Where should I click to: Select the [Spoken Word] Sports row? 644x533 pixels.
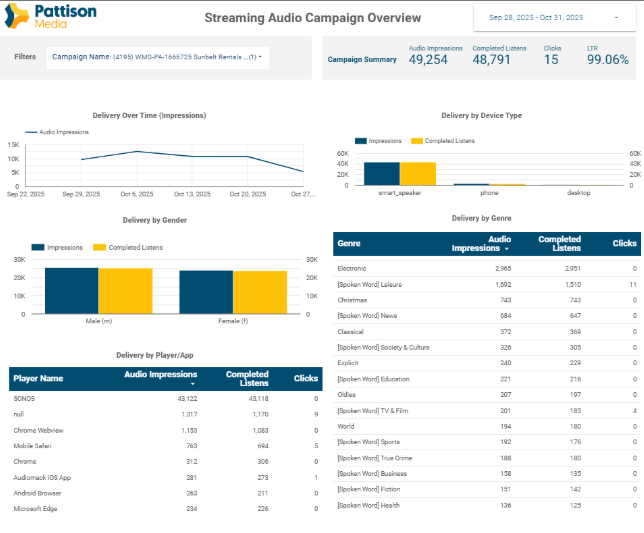487,442
